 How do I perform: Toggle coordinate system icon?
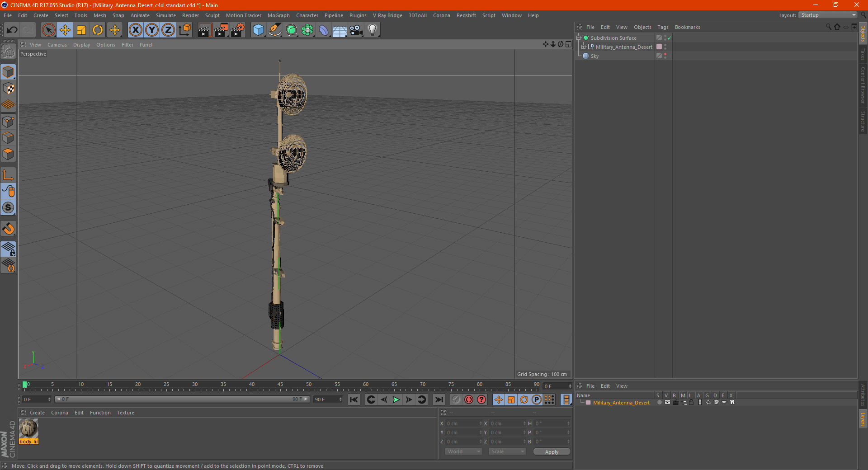coord(184,30)
